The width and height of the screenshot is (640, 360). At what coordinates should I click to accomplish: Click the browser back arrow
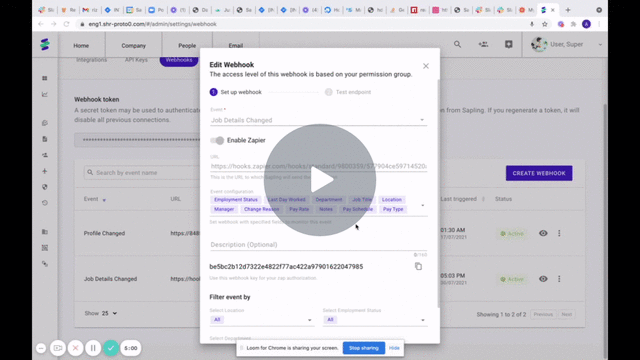coord(41,24)
